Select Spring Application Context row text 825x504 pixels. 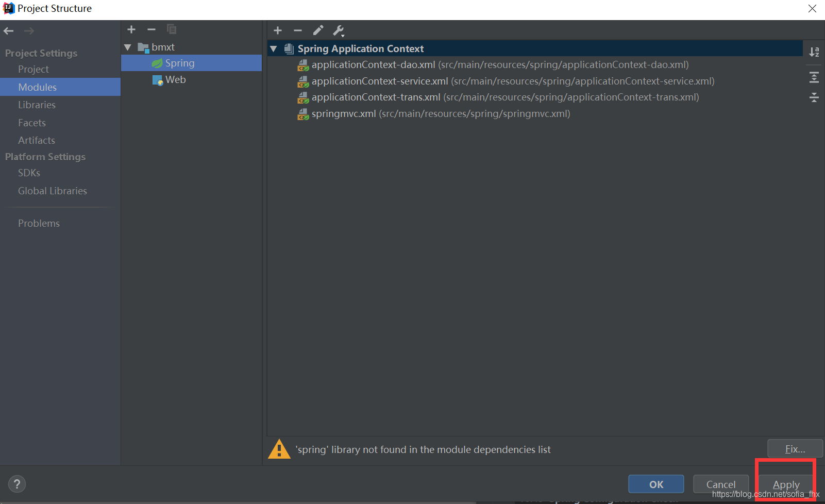(x=361, y=48)
